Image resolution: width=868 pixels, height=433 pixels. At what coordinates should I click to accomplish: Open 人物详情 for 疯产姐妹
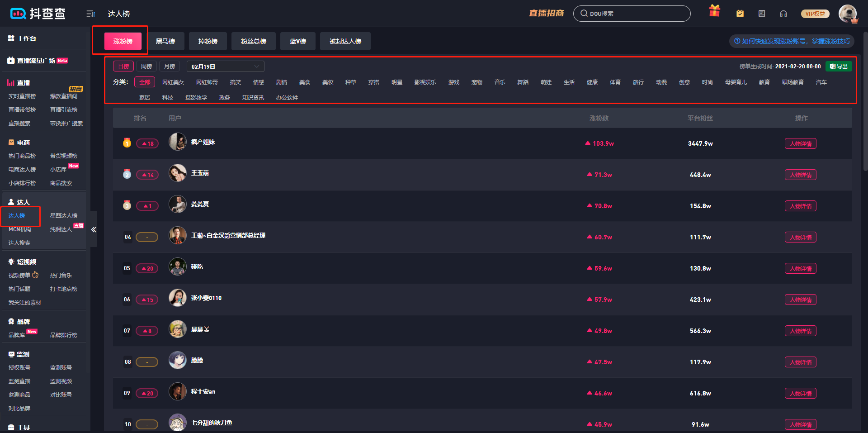coord(800,144)
